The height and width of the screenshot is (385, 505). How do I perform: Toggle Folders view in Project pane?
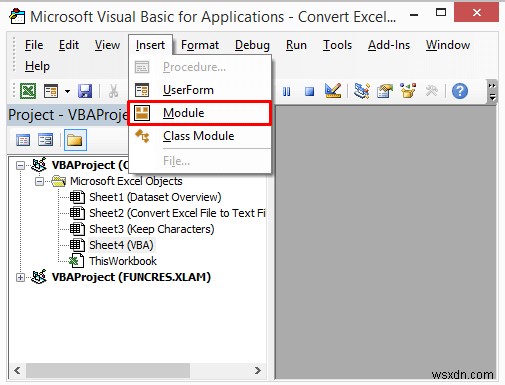(75, 140)
